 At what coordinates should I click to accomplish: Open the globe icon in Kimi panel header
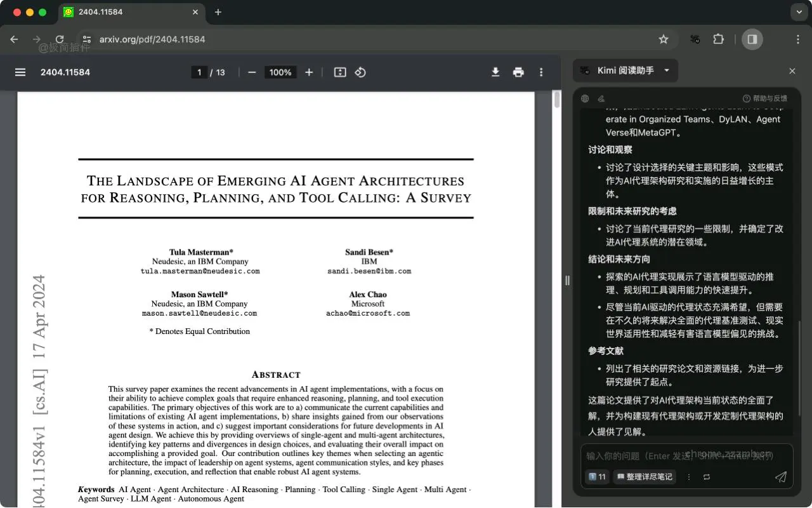point(584,98)
